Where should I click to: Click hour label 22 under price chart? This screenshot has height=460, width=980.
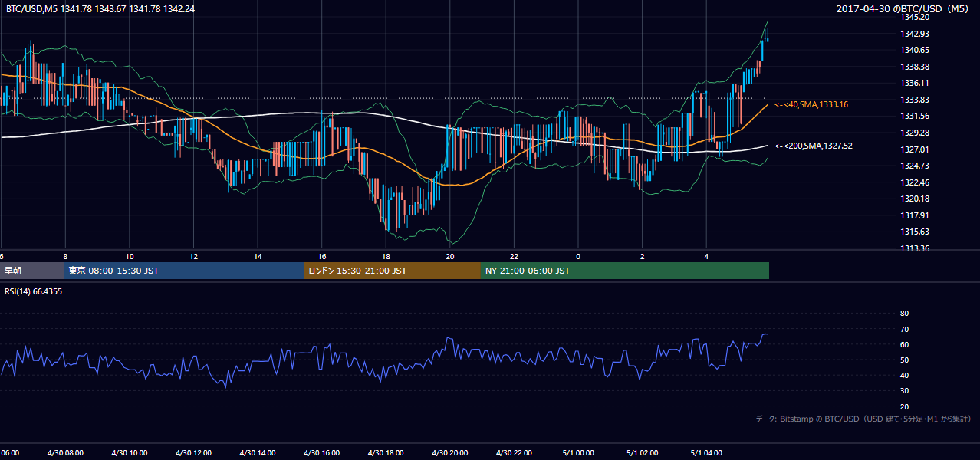[x=515, y=257]
